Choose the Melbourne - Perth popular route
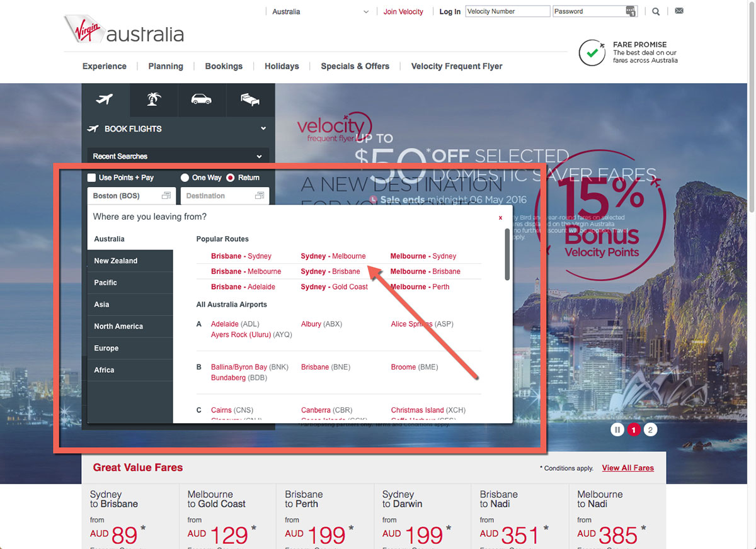Image resolution: width=756 pixels, height=549 pixels. [420, 286]
